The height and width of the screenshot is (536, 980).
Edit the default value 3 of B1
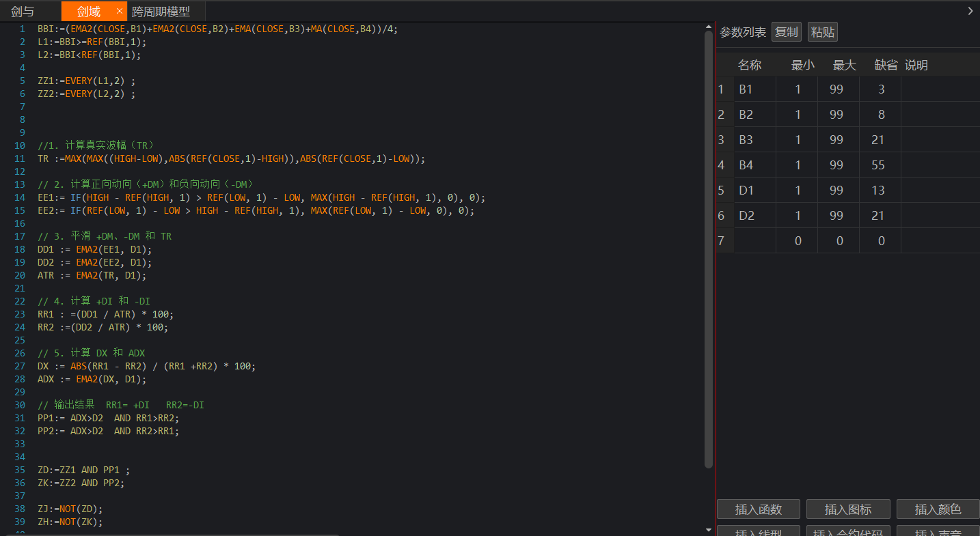[880, 89]
